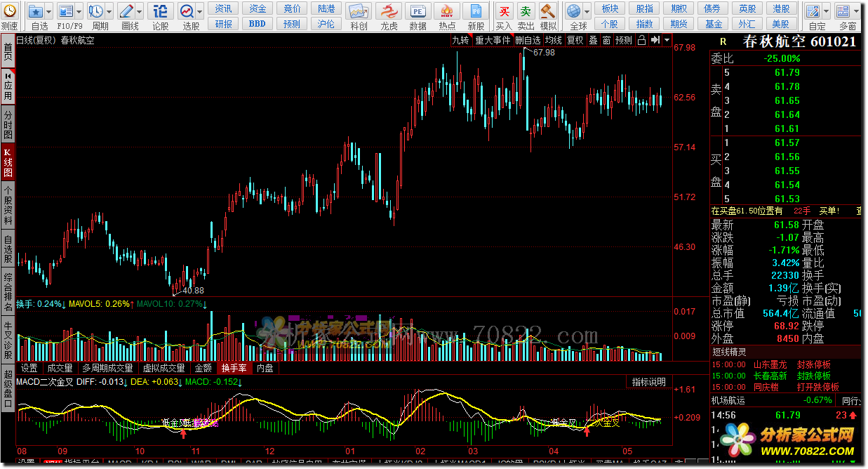Screen dimensions: 868x469
Task: Open the 测速 speed test icon
Action: (x=10, y=12)
